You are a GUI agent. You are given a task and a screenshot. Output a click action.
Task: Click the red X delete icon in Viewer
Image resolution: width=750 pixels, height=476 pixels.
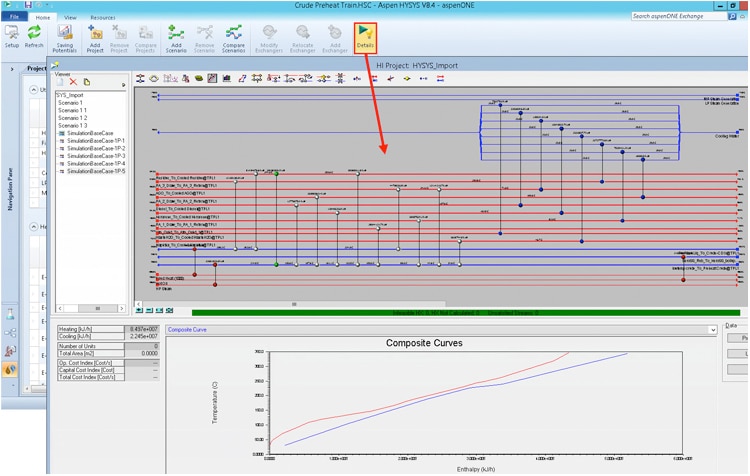pyautogui.click(x=73, y=82)
